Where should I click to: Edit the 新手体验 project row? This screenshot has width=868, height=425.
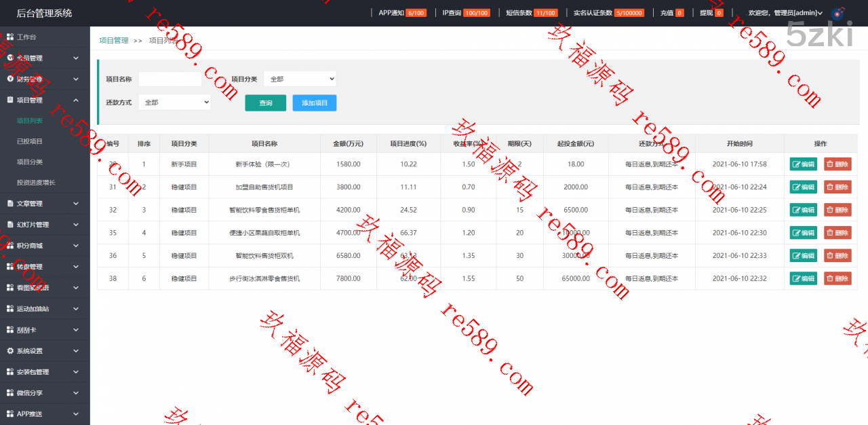tap(803, 164)
